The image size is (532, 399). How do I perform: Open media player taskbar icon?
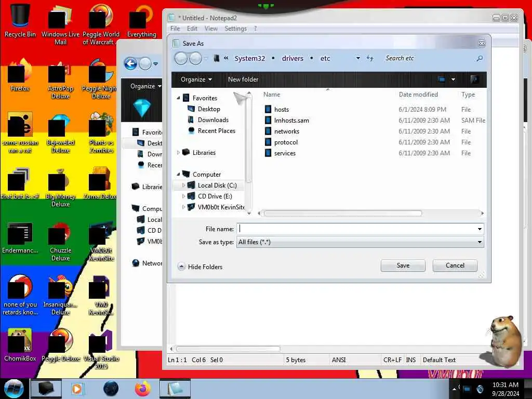[x=77, y=389]
